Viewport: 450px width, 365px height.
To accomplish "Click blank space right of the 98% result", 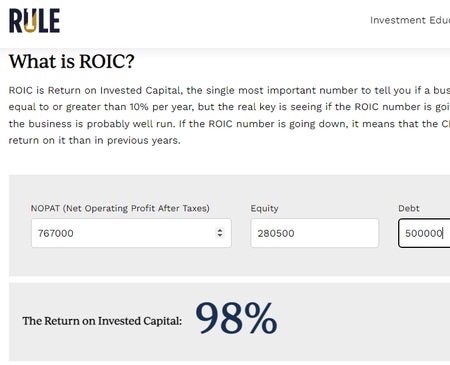I will pyautogui.click(x=363, y=322).
